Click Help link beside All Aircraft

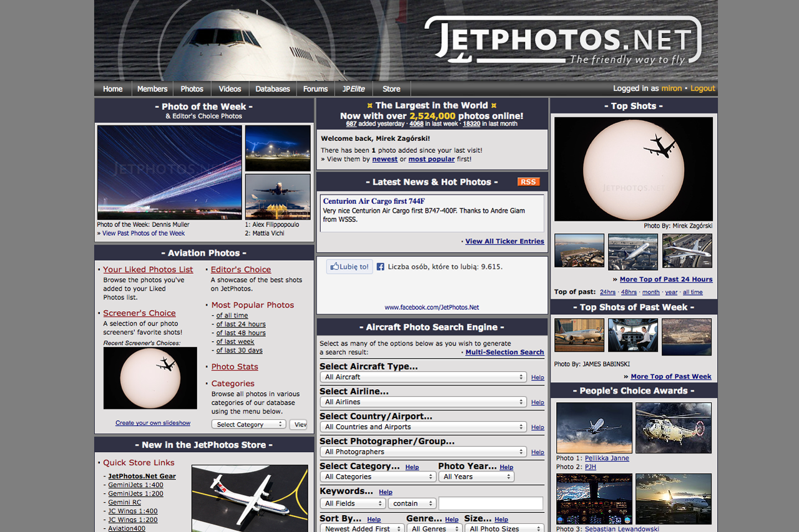click(537, 377)
